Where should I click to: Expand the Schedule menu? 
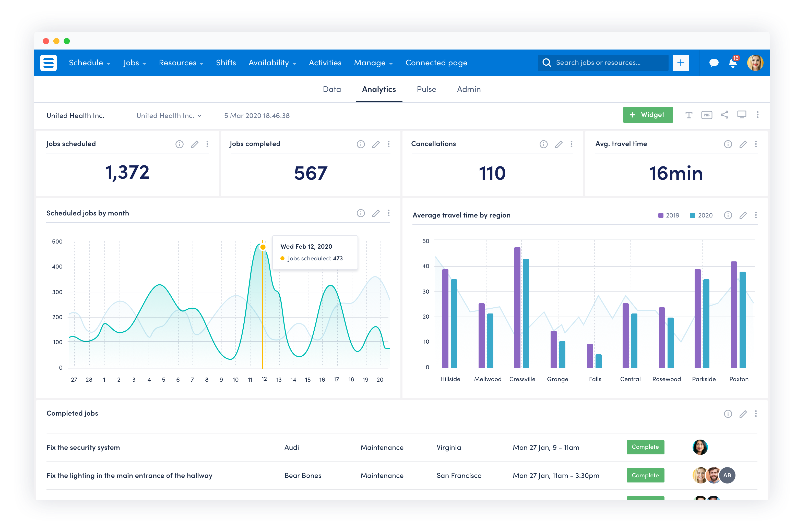pos(89,63)
